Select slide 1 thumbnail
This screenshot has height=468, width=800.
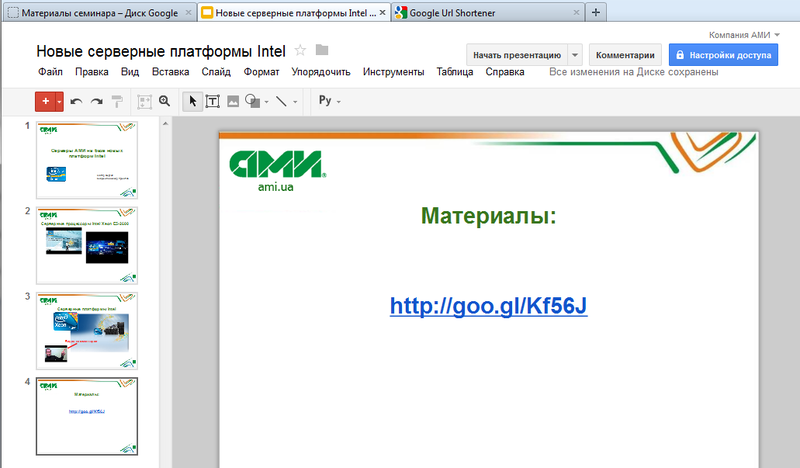click(87, 160)
